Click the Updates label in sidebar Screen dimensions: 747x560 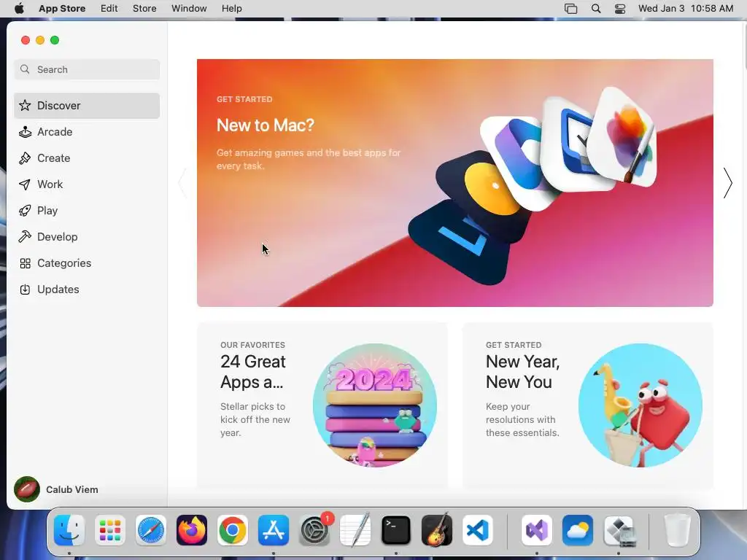click(x=58, y=289)
